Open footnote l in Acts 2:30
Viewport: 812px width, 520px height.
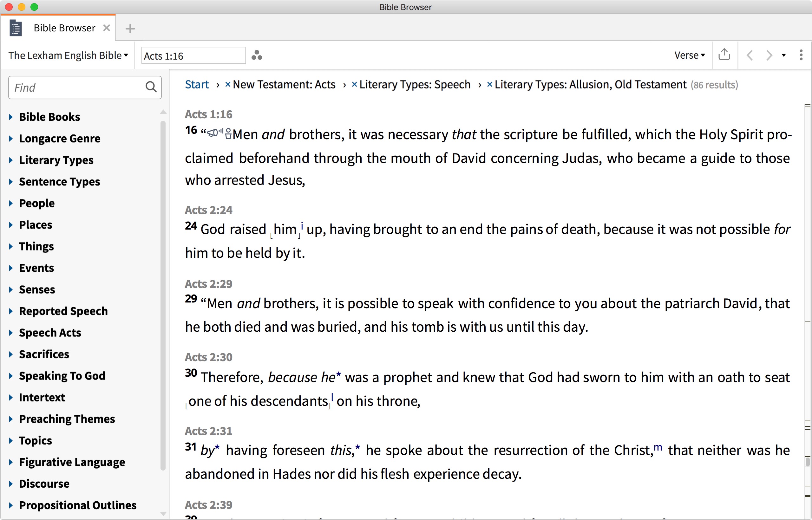[332, 397]
